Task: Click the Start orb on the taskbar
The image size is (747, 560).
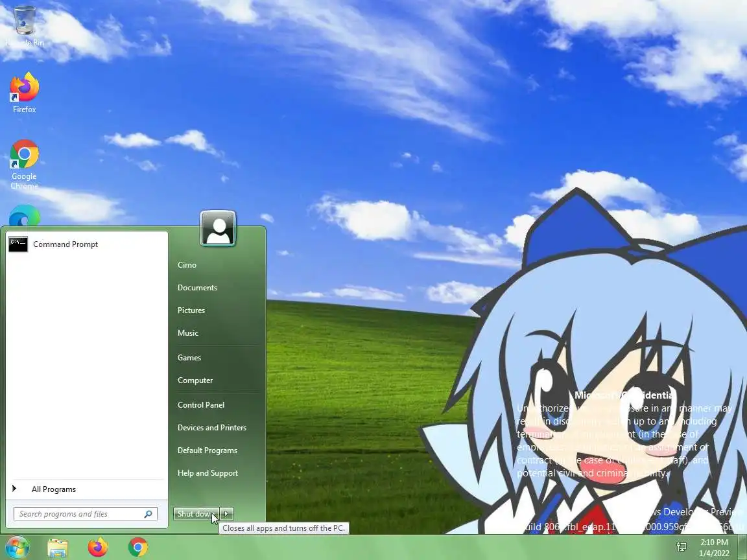Action: (x=17, y=546)
